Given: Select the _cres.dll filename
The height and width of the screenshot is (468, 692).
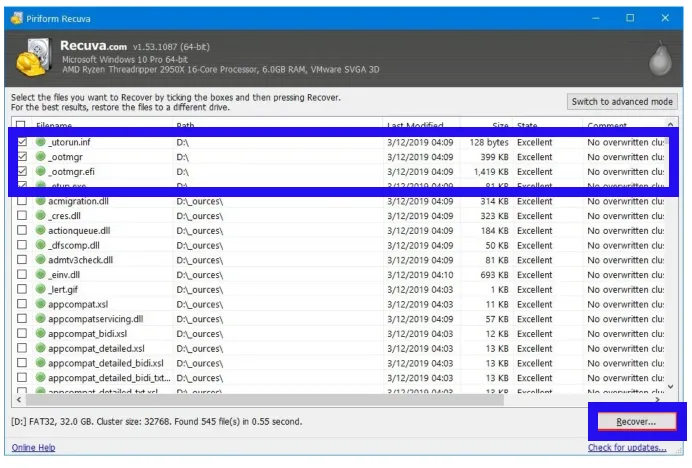Looking at the screenshot, I should pyautogui.click(x=64, y=216).
